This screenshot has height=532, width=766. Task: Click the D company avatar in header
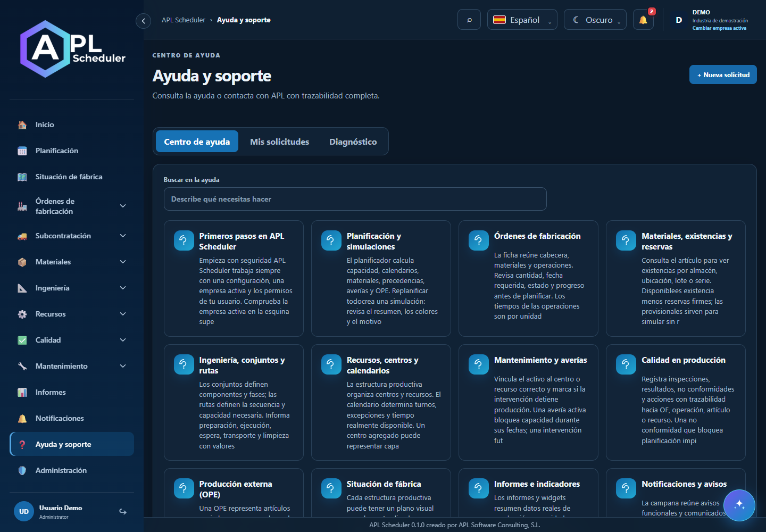679,20
